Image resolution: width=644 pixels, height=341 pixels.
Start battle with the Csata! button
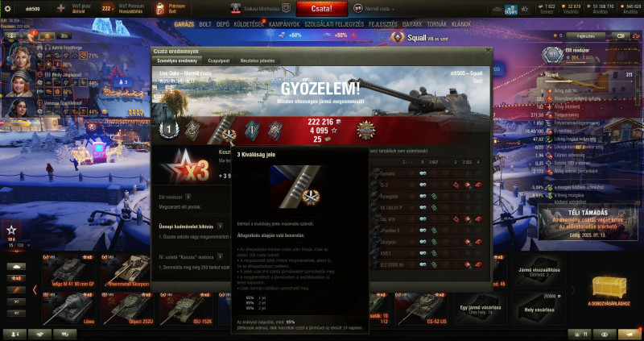click(x=322, y=9)
